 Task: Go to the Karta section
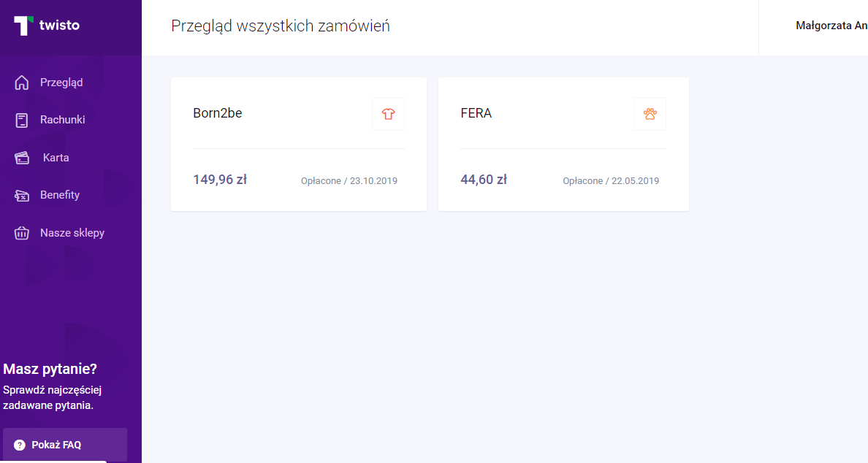[56, 158]
